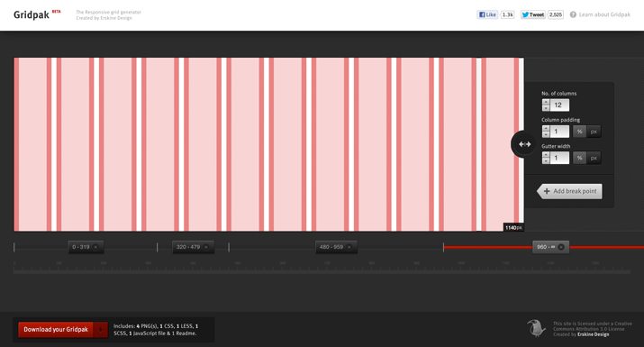Image resolution: width=644 pixels, height=347 pixels.
Task: Click the Facebook Like icon button
Action: point(487,14)
